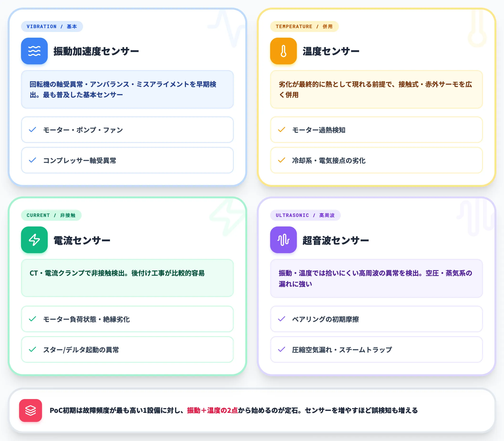Click the ベアリングの初期摩擦 list text
This screenshot has width=504, height=441.
(325, 319)
